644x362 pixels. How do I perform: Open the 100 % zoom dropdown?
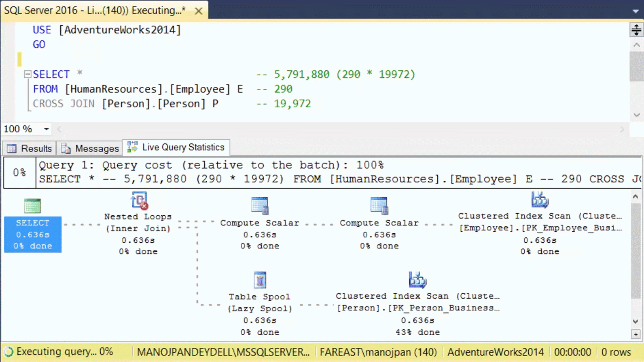(x=46, y=129)
